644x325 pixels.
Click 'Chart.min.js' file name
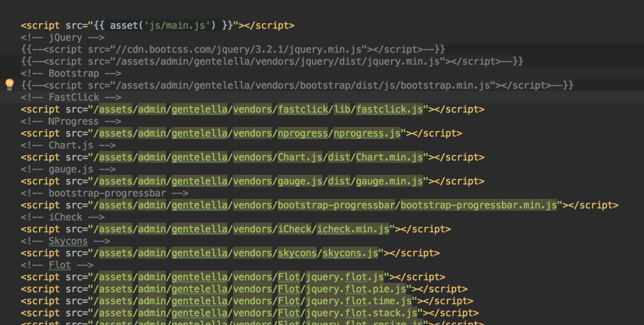(389, 157)
